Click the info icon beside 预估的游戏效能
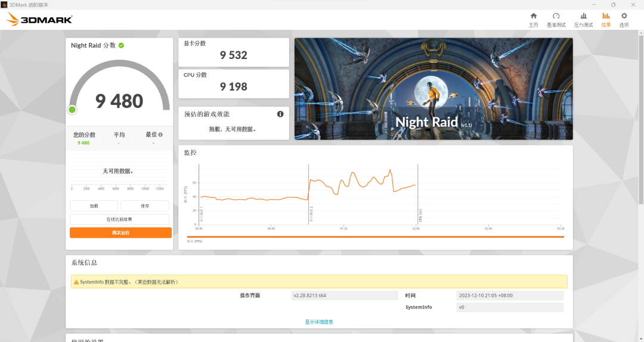The width and height of the screenshot is (644, 342). (280, 114)
